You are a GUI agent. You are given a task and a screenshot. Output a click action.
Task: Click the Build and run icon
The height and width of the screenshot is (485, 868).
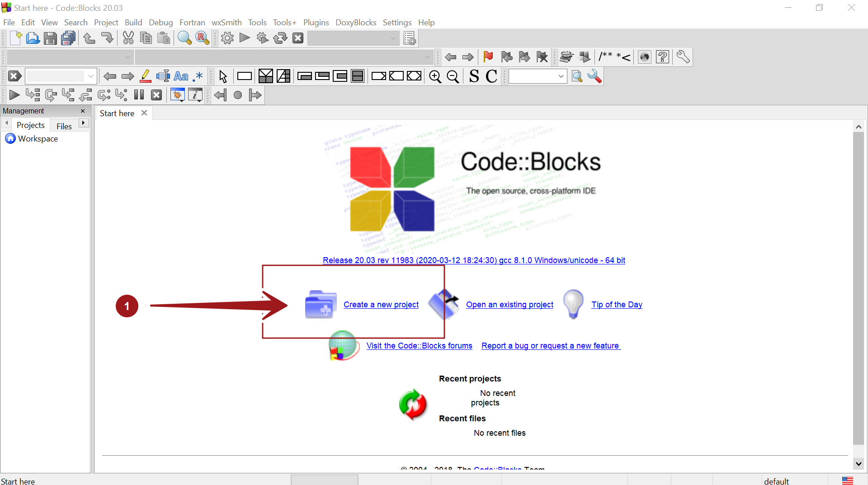pyautogui.click(x=263, y=38)
